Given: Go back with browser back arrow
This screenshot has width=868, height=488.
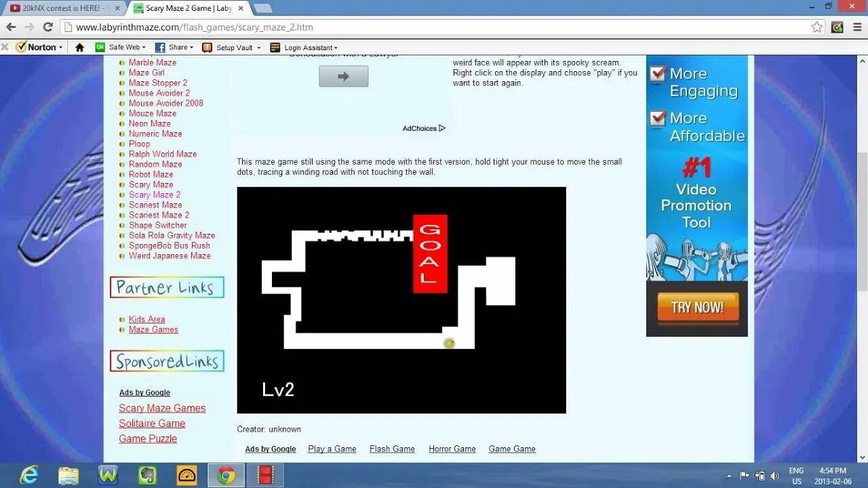Looking at the screenshot, I should point(11,27).
